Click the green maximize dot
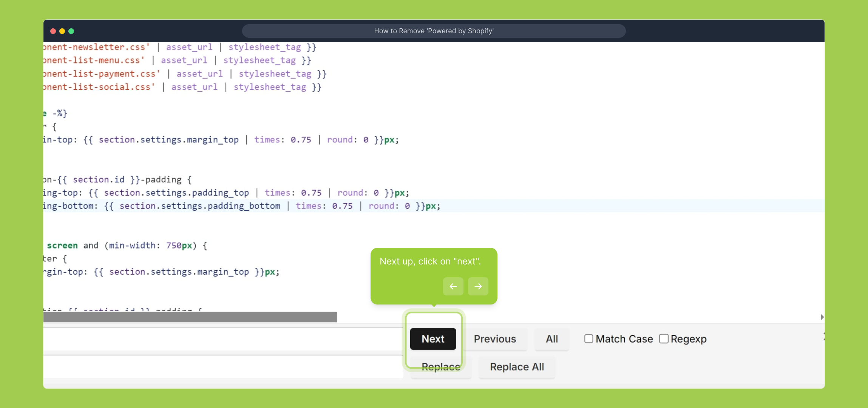 (x=71, y=31)
